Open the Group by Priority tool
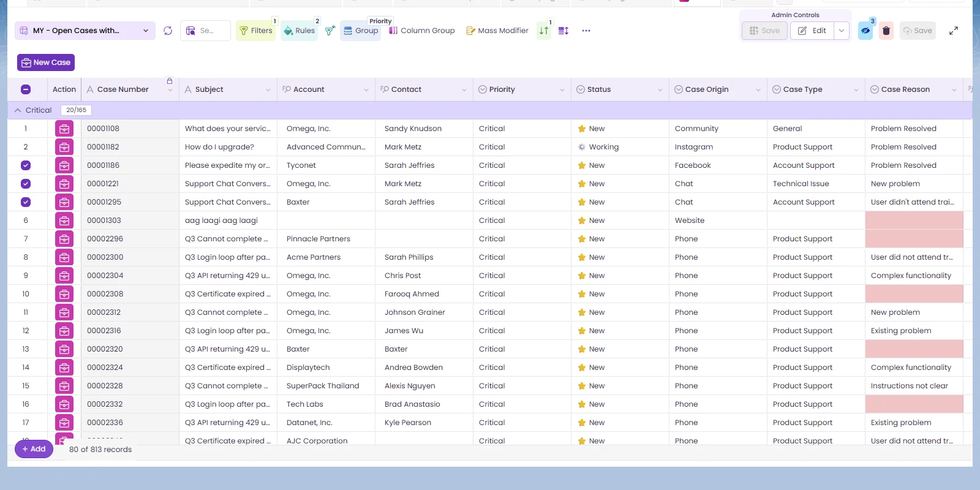980x490 pixels. [x=361, y=31]
